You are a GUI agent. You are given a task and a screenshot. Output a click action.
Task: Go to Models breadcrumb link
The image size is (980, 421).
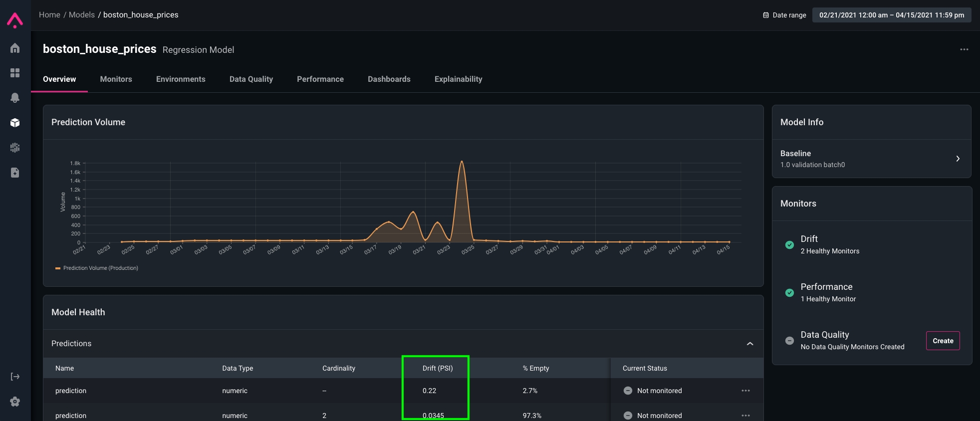82,15
